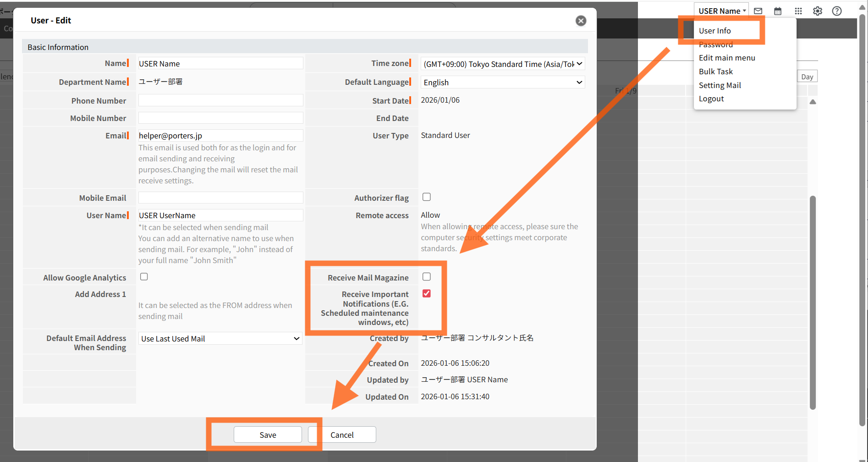Select User Info from the menu
Viewport: 868px width, 462px height.
pos(714,31)
